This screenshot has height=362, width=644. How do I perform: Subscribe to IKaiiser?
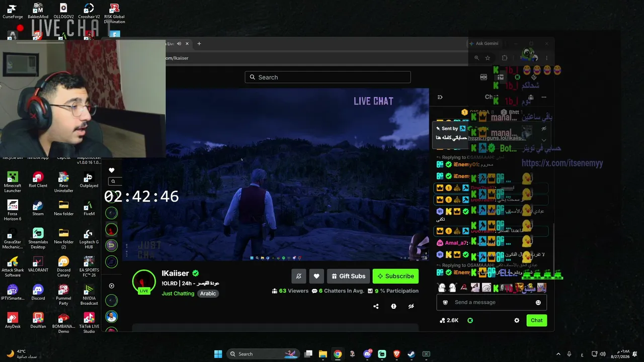395,276
